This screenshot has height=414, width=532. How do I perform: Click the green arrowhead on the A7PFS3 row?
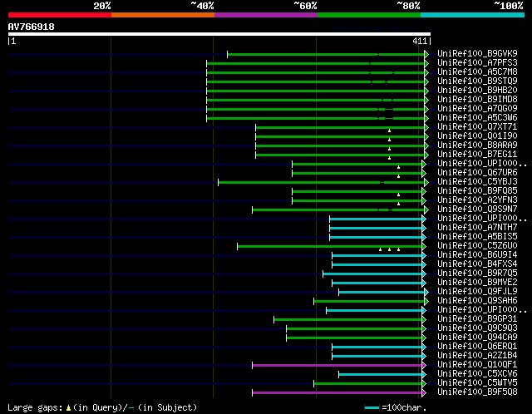click(x=426, y=63)
